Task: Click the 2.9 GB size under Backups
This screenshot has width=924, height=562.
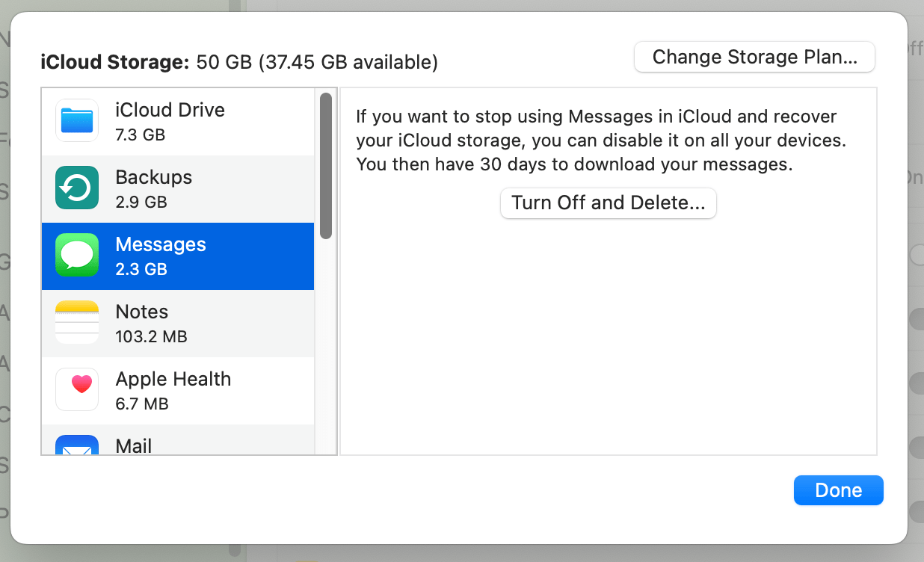Action: click(x=141, y=203)
